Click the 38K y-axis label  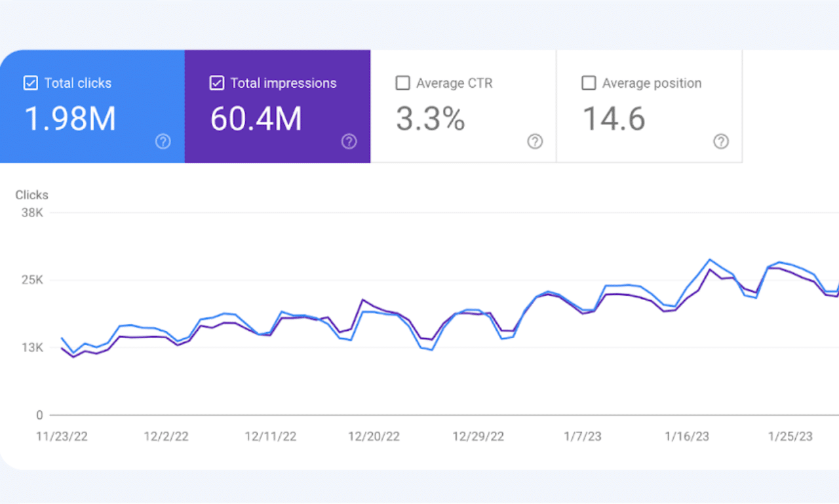31,212
